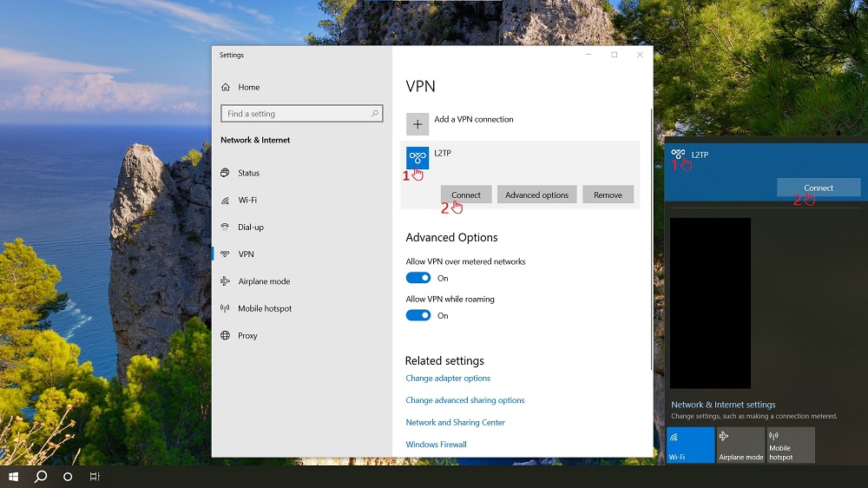
Task: Click the Wi-Fi quick action tile
Action: [690, 445]
